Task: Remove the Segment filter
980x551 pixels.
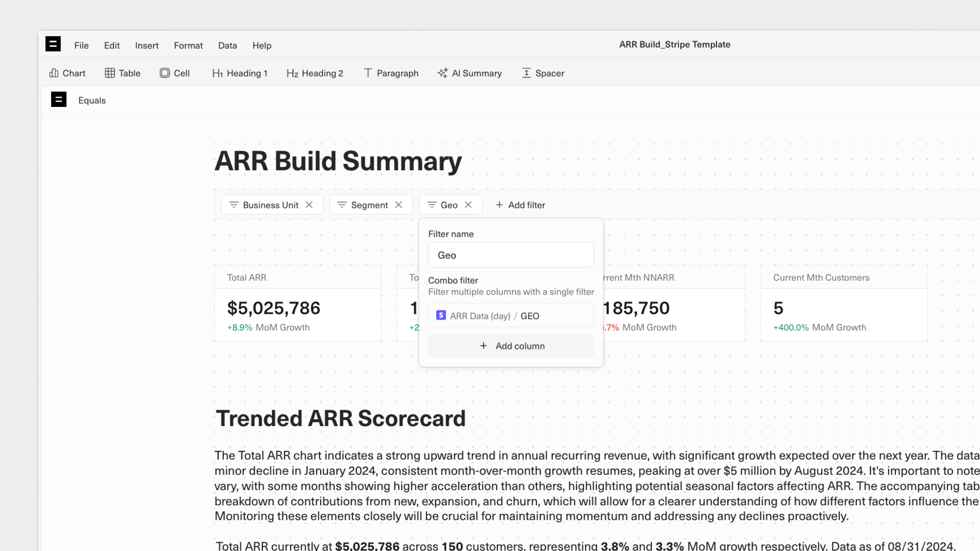Action: (x=399, y=205)
